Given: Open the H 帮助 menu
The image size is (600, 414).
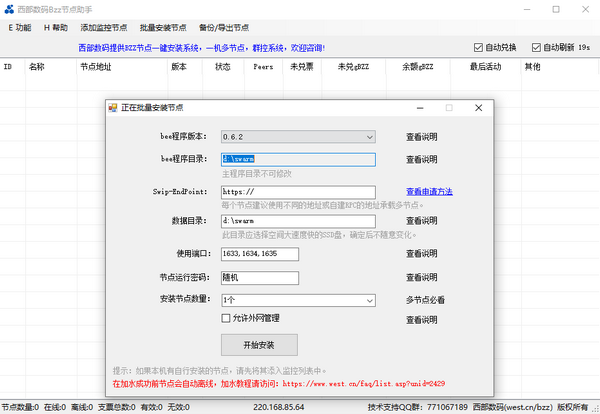Looking at the screenshot, I should 56,28.
